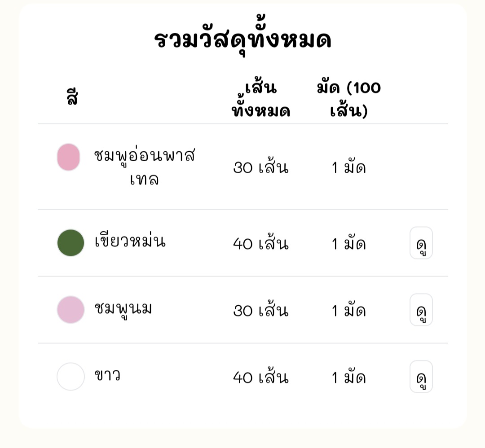Screen dimensions: 485x448
Task: Click the ดู button for เขียวหม่น
Action: [421, 243]
